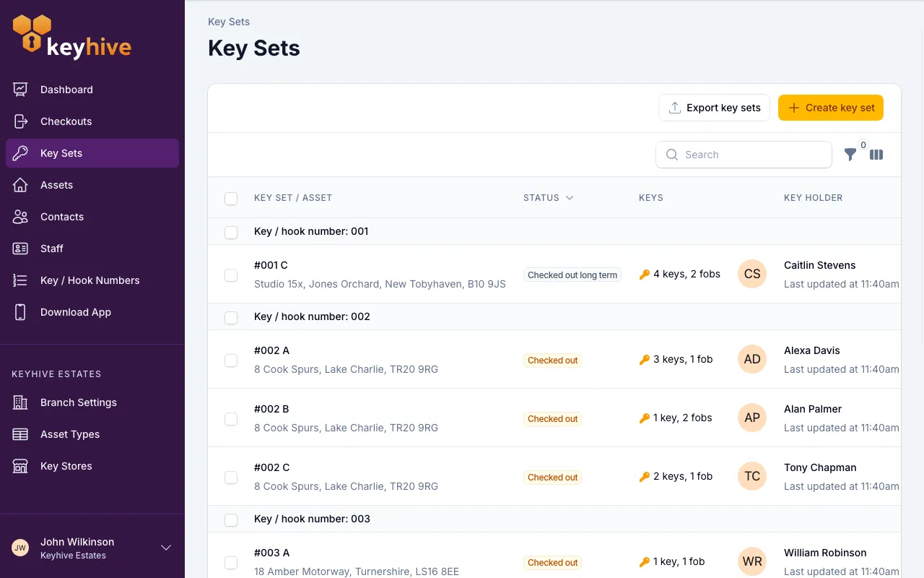Click the Staff ID card icon
Image resolution: width=924 pixels, height=578 pixels.
(20, 249)
